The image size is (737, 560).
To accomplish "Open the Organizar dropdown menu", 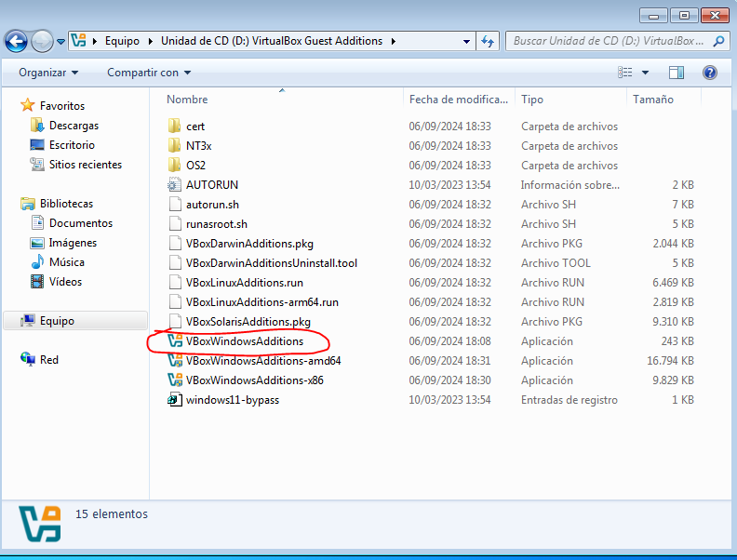I will (48, 73).
